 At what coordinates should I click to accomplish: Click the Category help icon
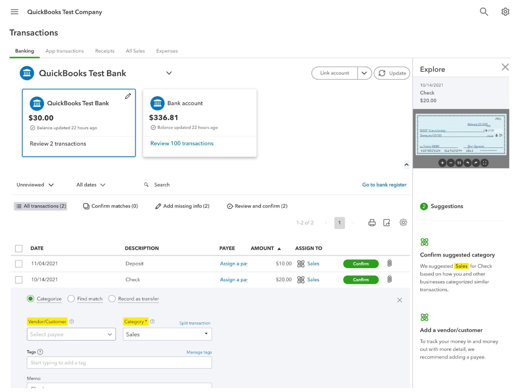point(152,321)
